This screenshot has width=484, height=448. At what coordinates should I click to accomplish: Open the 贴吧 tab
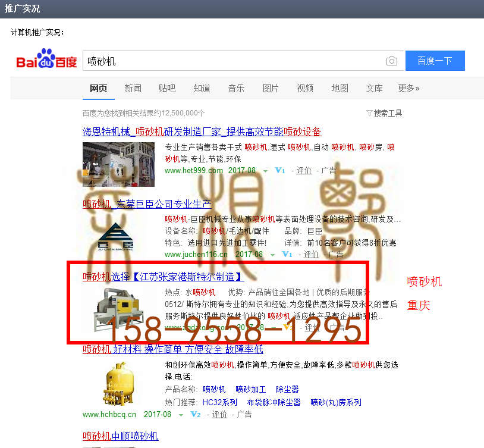(167, 89)
